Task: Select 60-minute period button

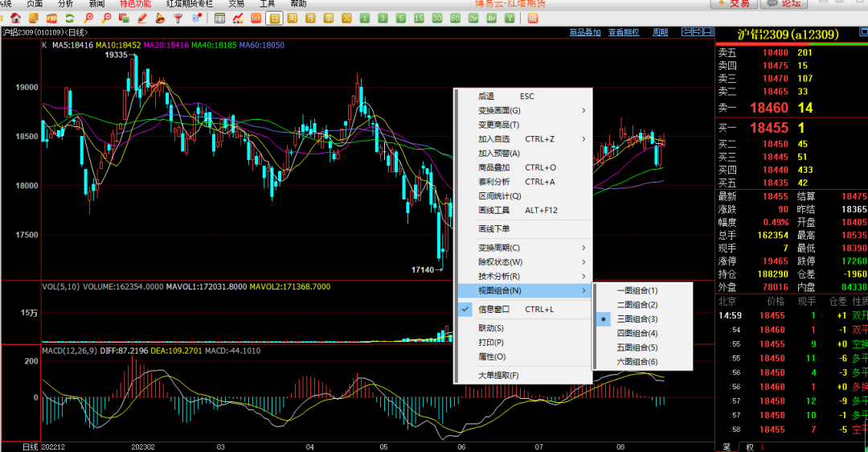Action: click(x=456, y=18)
